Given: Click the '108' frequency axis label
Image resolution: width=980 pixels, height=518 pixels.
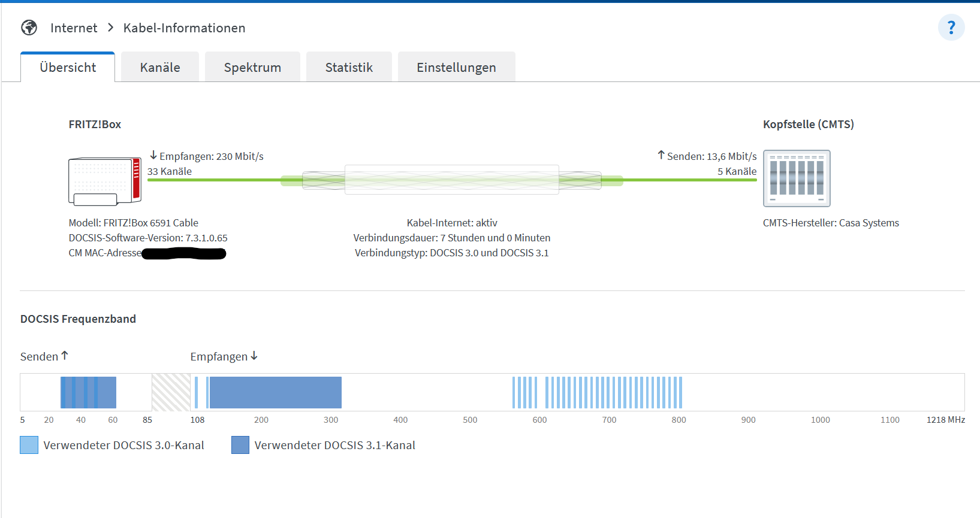Looking at the screenshot, I should (x=197, y=420).
